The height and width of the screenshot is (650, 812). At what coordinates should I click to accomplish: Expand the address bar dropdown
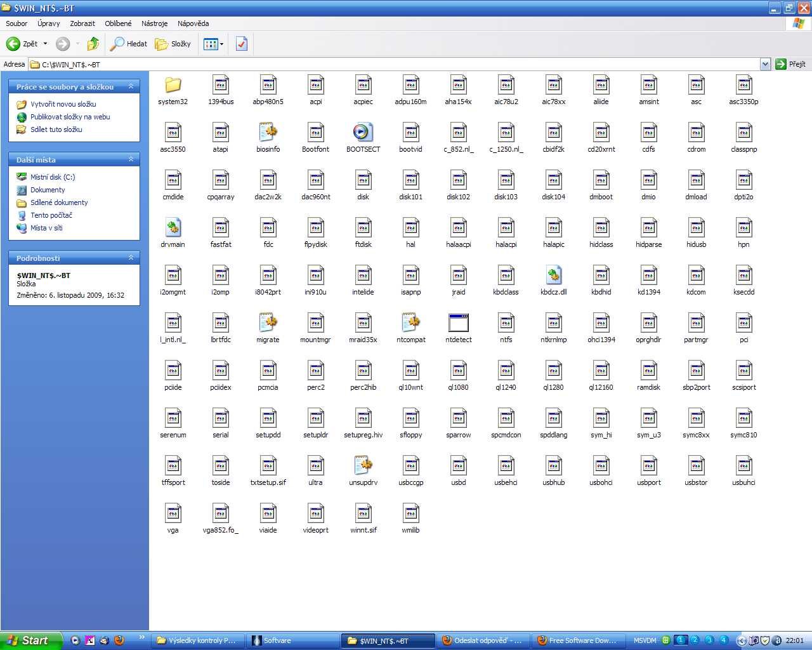tap(765, 64)
